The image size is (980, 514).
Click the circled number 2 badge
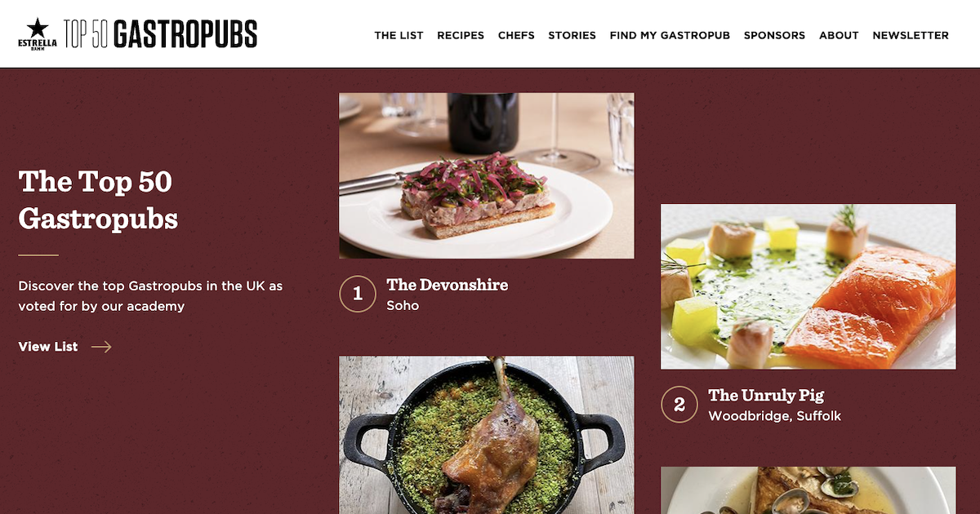(x=679, y=405)
